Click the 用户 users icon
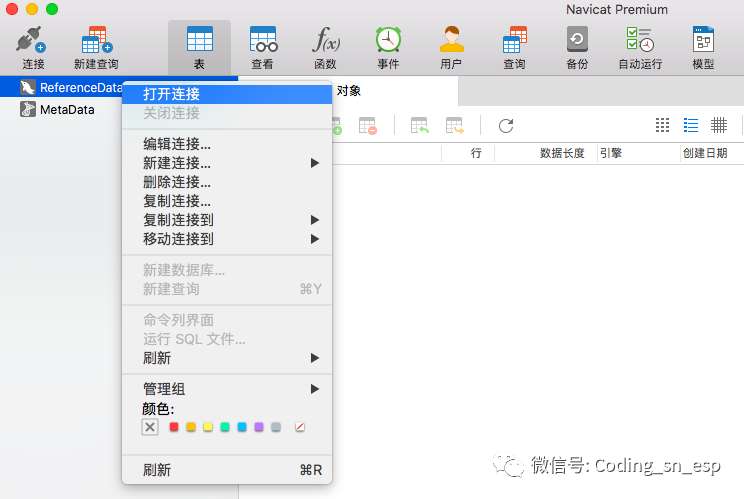 (x=451, y=47)
